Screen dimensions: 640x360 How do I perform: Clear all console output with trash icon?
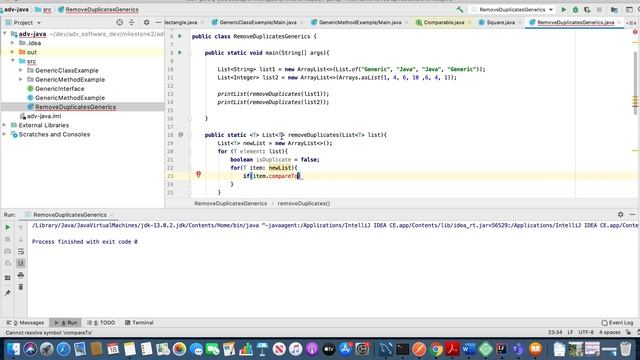21,287
